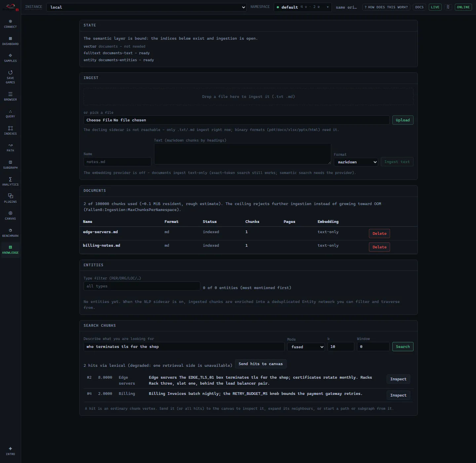
Task: Open the Subgraph sidebar page
Action: [x=10, y=165]
